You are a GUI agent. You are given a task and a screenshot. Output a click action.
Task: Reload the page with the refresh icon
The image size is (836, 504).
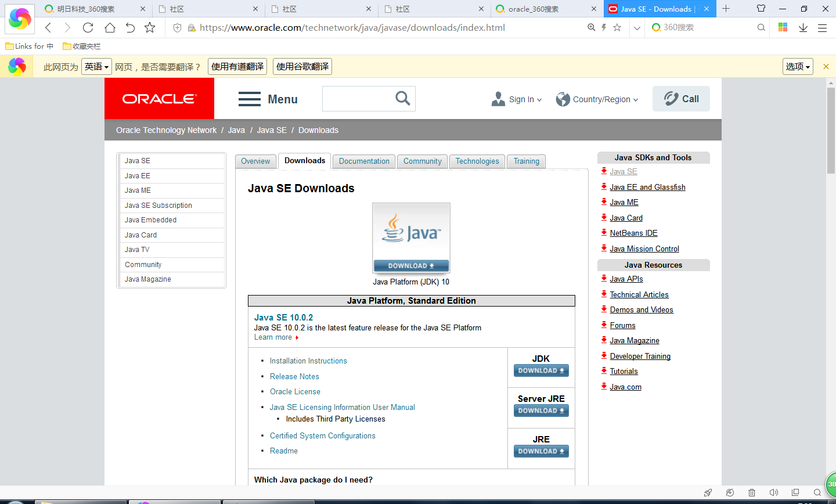pyautogui.click(x=88, y=27)
